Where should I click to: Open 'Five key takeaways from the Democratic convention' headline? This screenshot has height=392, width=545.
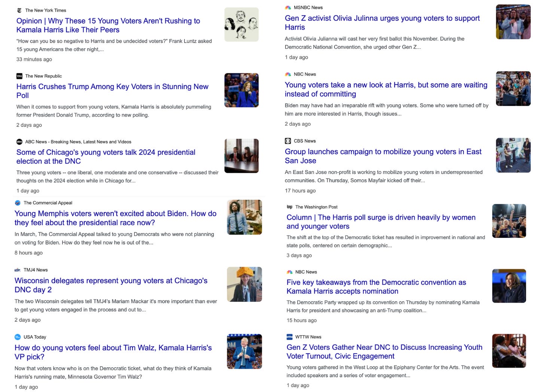[x=376, y=287]
